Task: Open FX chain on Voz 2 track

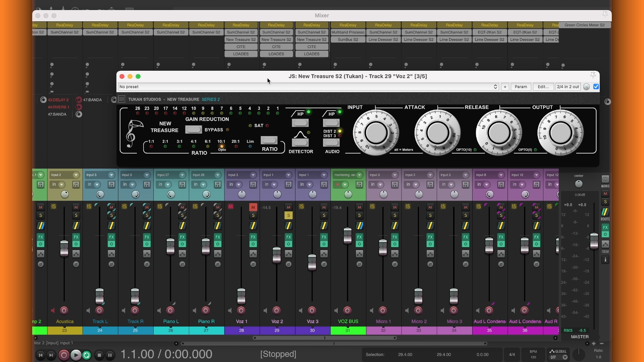Action: [288, 237]
